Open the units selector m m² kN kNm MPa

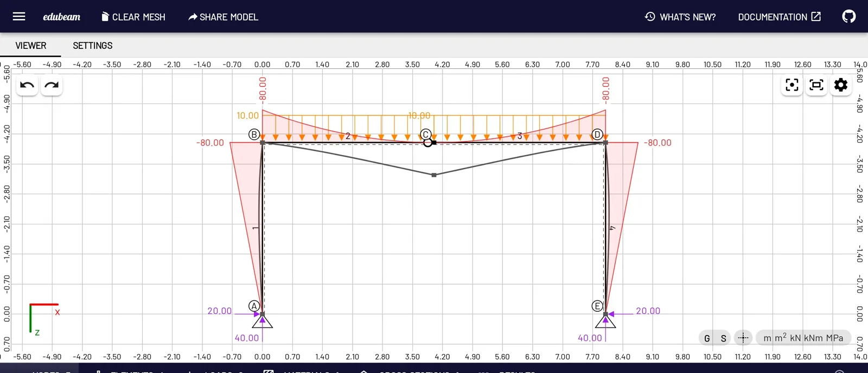803,338
